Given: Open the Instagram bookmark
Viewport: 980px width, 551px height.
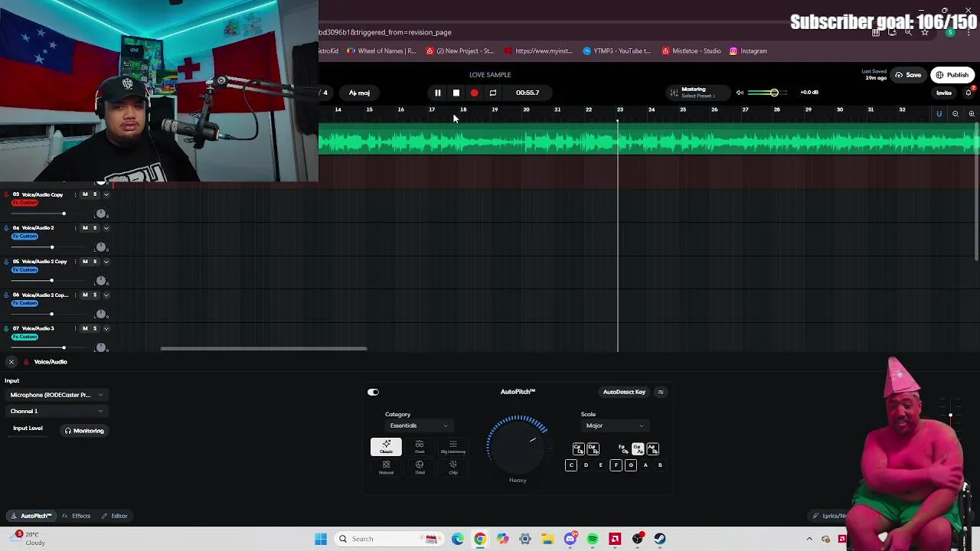Looking at the screenshot, I should pyautogui.click(x=749, y=51).
